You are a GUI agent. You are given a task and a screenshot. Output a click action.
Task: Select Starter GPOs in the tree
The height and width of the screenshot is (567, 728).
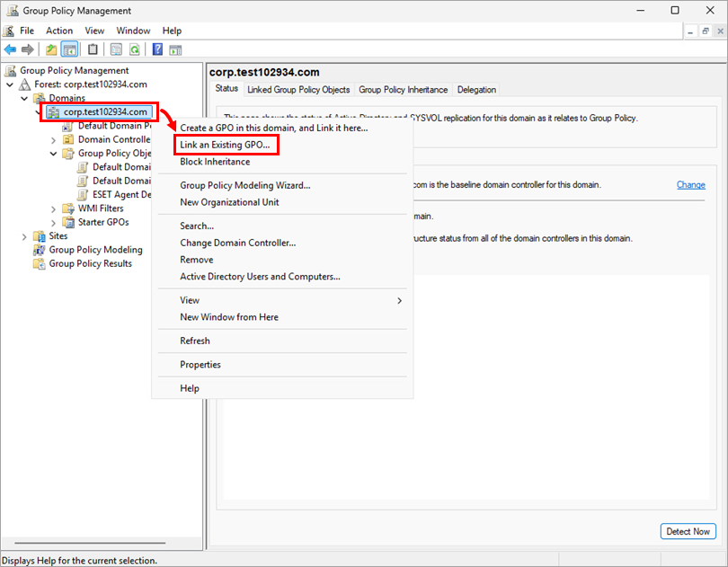coord(102,222)
